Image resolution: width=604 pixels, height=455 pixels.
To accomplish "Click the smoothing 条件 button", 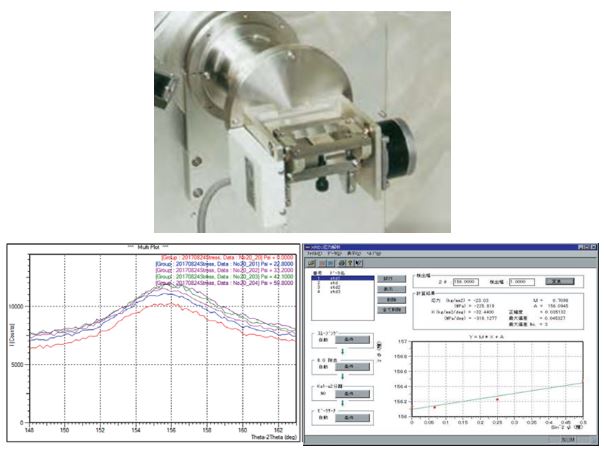I will coord(353,340).
